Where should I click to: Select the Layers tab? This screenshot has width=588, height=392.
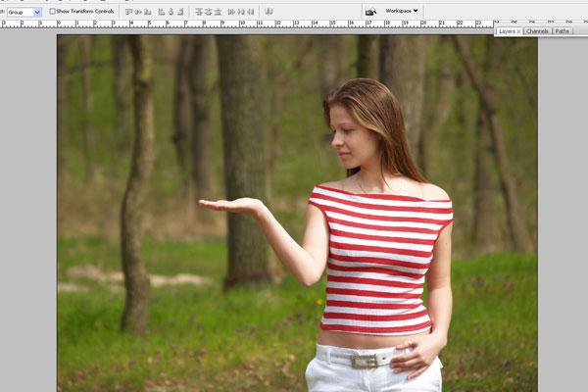507,31
